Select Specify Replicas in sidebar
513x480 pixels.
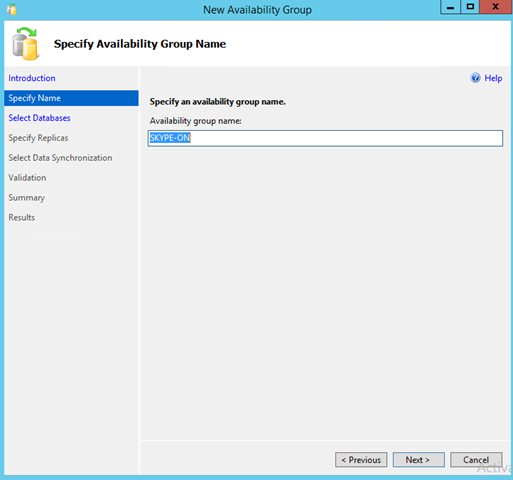click(x=38, y=138)
